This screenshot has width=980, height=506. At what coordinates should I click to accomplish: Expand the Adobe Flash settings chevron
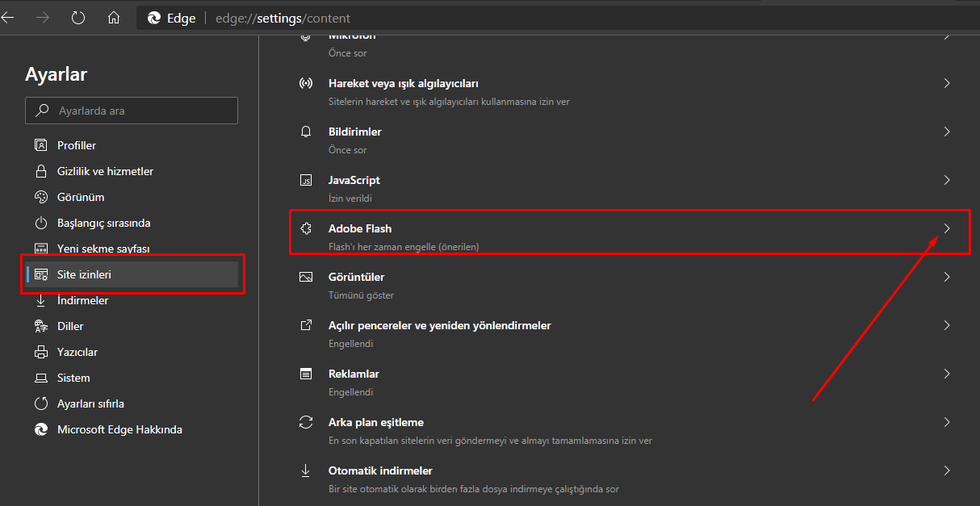947,228
